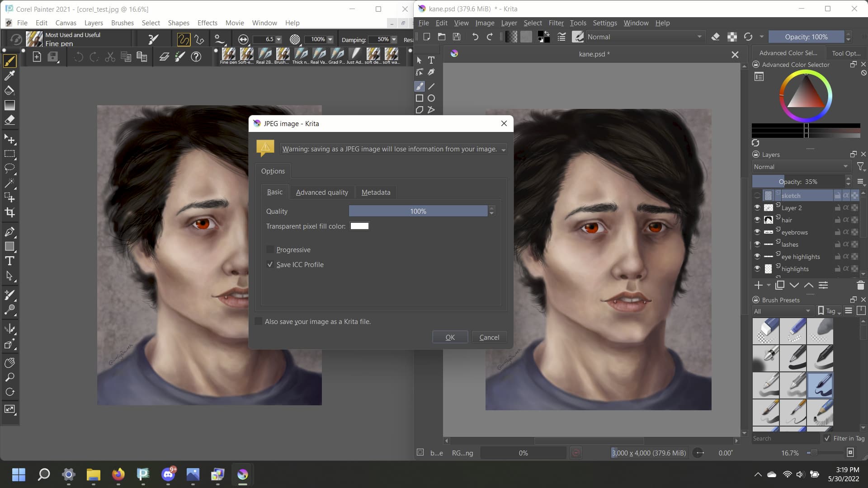Uncheck Save ICC Profile option
The width and height of the screenshot is (868, 488).
[x=270, y=264]
